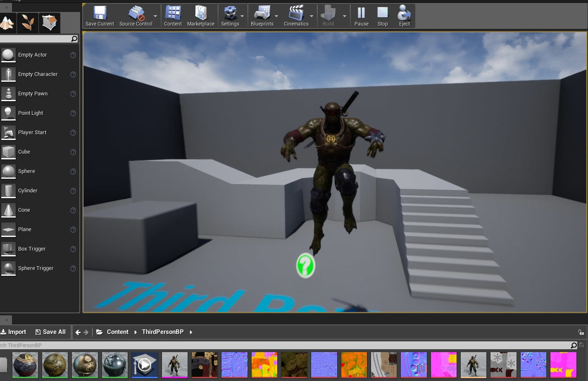Click the Save Current toolbar icon

[x=100, y=17]
